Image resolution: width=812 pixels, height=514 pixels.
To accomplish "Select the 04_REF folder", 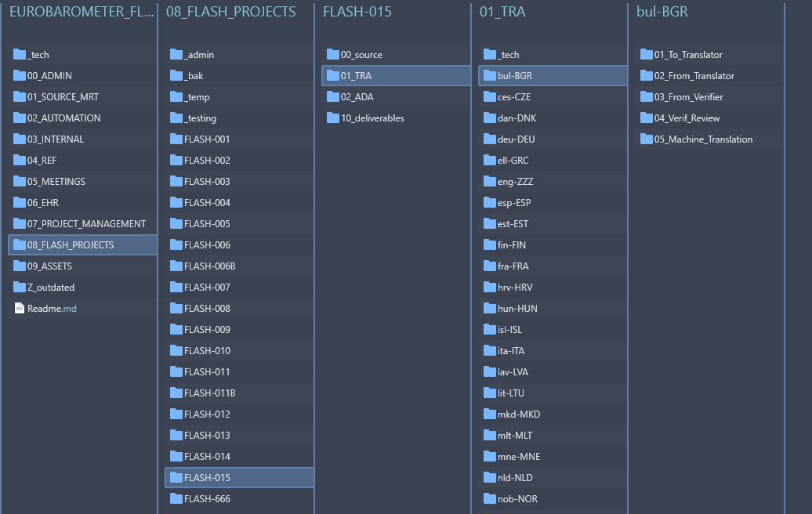I will (x=83, y=161).
